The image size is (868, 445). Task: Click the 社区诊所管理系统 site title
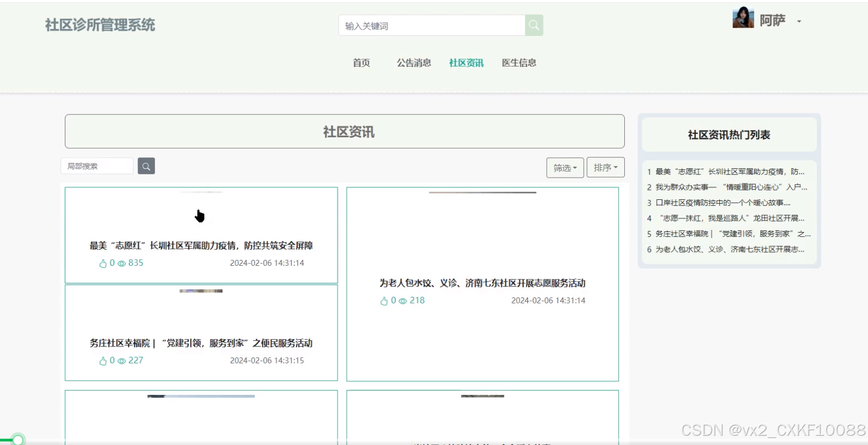pyautogui.click(x=100, y=25)
